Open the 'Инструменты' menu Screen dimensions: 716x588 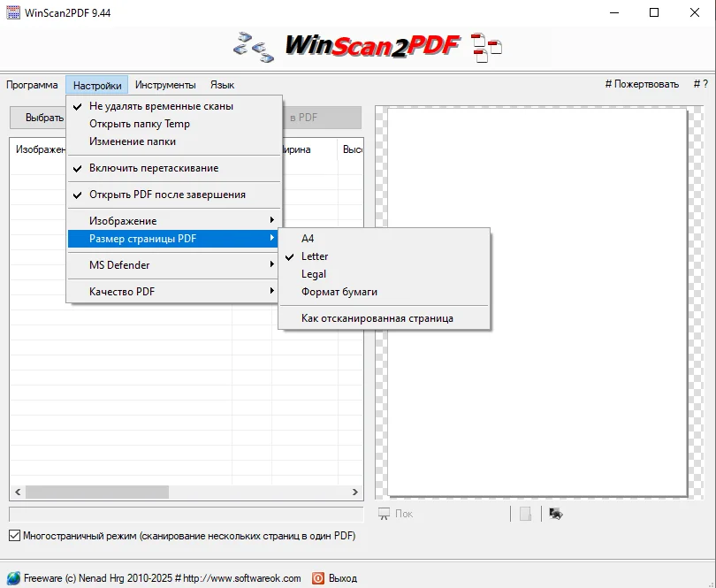point(165,85)
